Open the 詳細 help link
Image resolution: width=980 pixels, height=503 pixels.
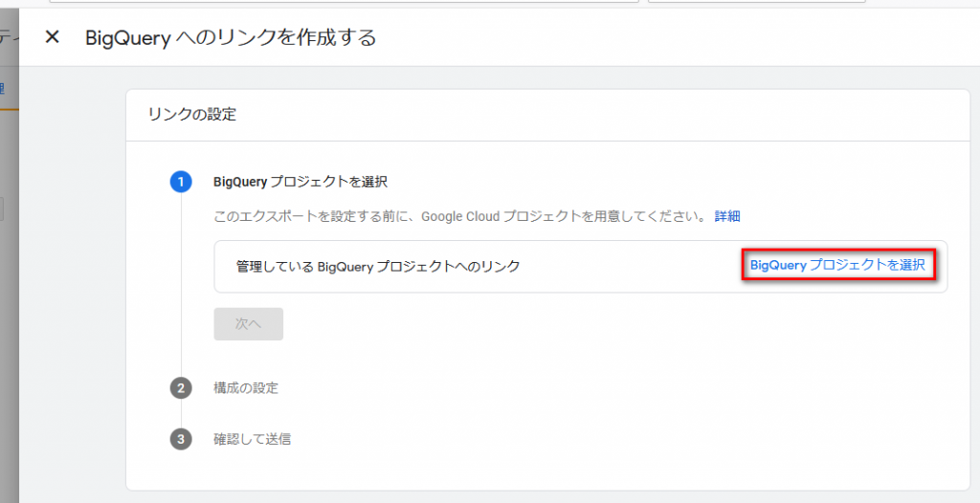click(x=727, y=216)
